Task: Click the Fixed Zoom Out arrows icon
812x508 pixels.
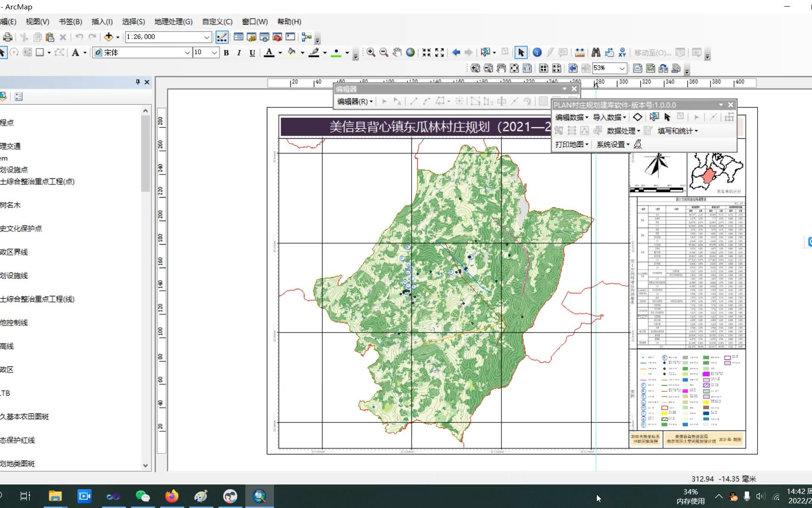Action: point(439,52)
